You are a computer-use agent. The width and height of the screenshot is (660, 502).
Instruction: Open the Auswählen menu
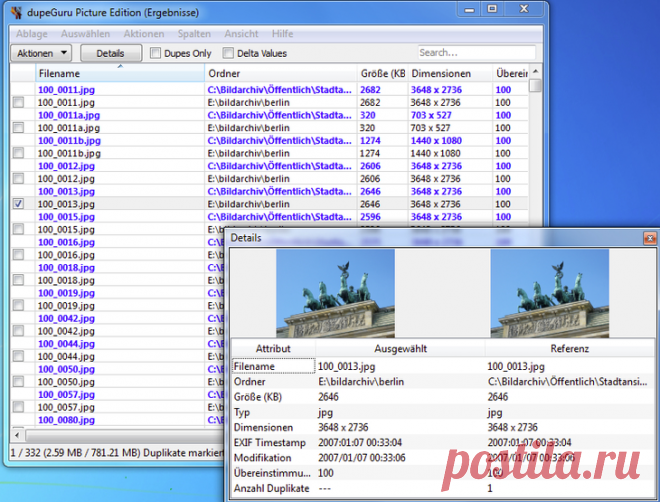(85, 33)
